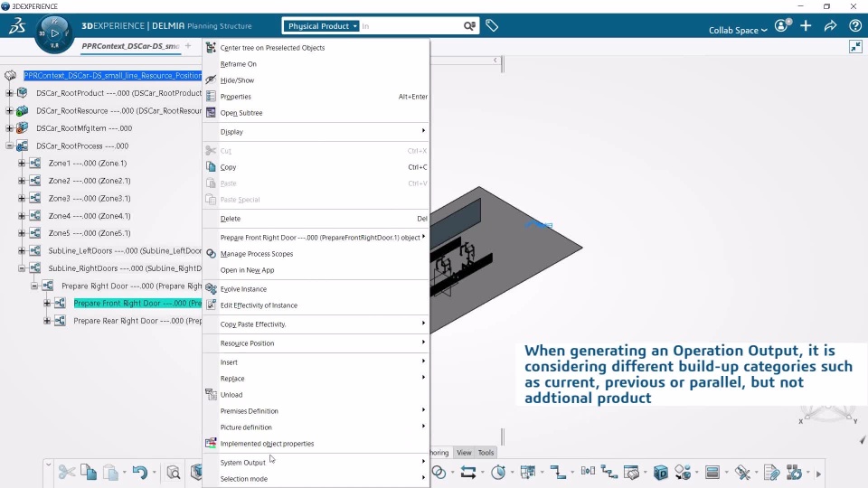Viewport: 868px width, 488px height.
Task: Click Open in New App
Action: click(316, 270)
